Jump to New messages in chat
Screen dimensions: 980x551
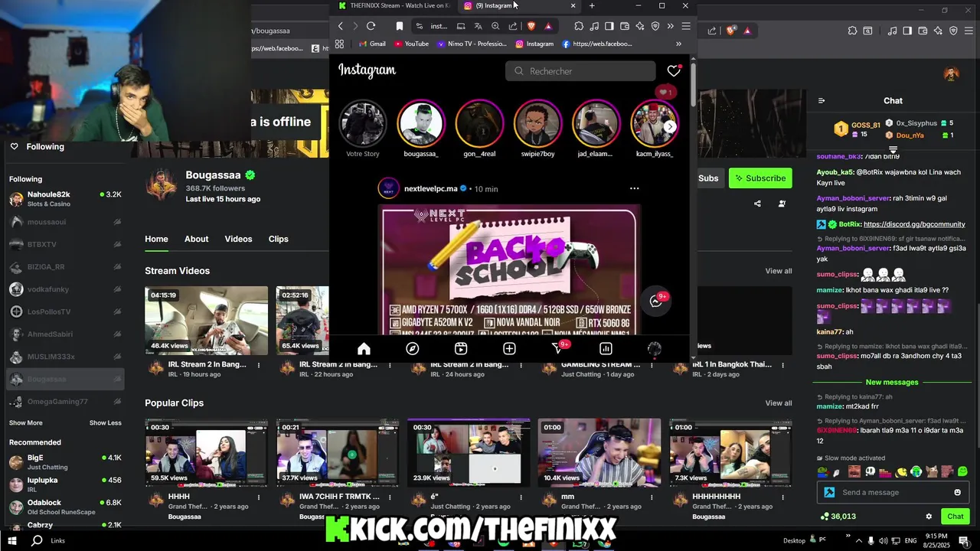pos(892,382)
